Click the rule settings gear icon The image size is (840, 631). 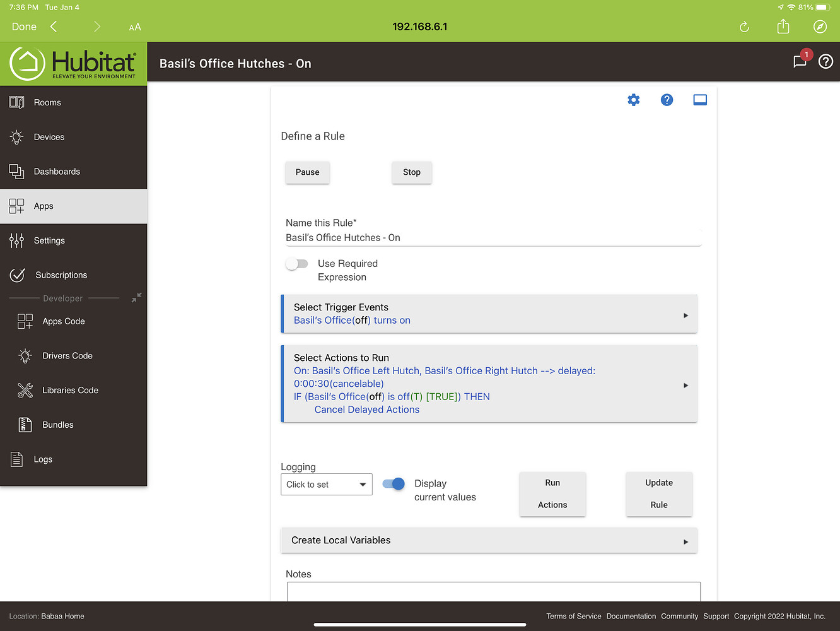[x=633, y=99]
